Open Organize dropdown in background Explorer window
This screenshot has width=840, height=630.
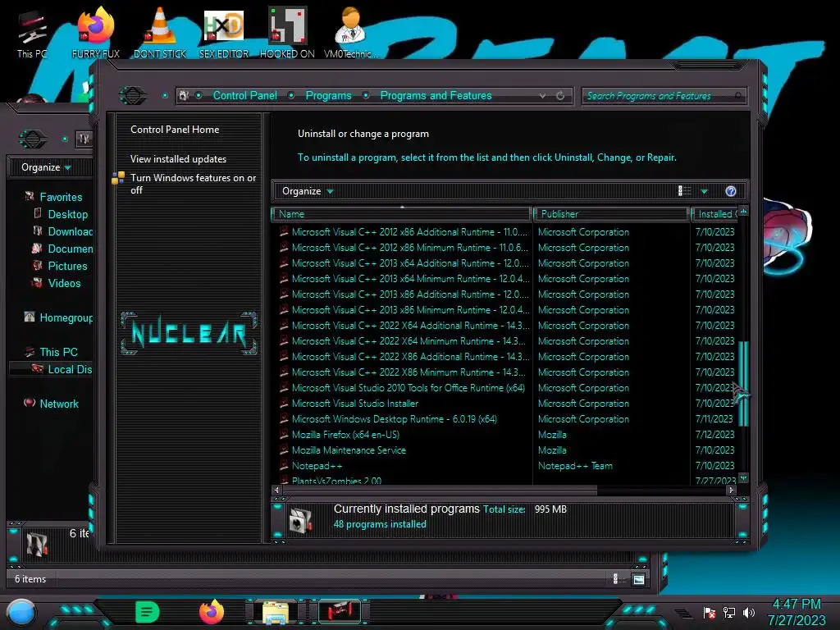(46, 167)
